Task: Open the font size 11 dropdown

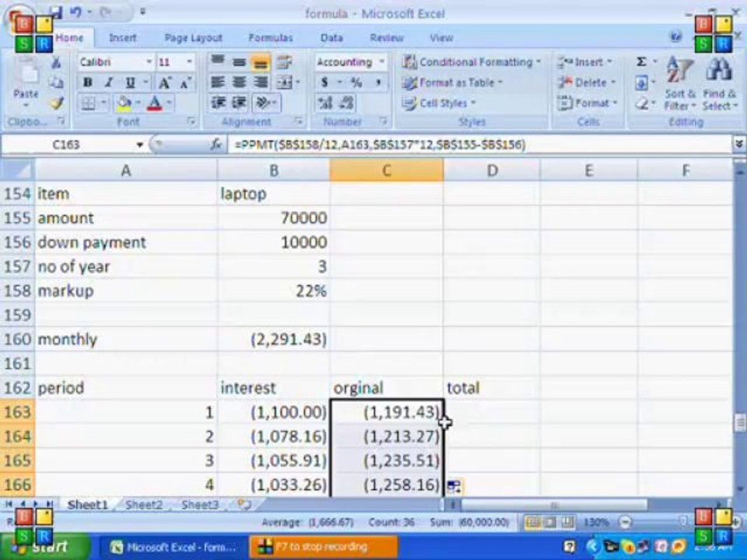Action: coord(189,62)
